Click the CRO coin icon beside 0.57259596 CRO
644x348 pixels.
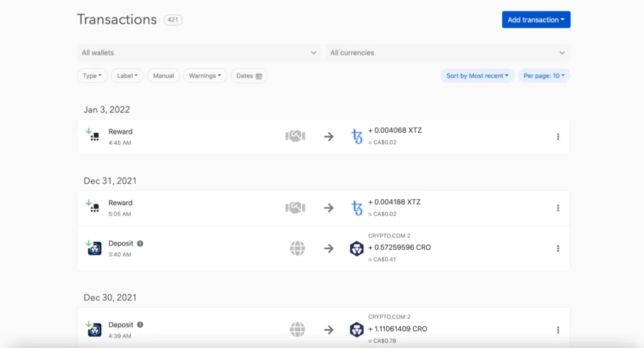[x=357, y=249]
